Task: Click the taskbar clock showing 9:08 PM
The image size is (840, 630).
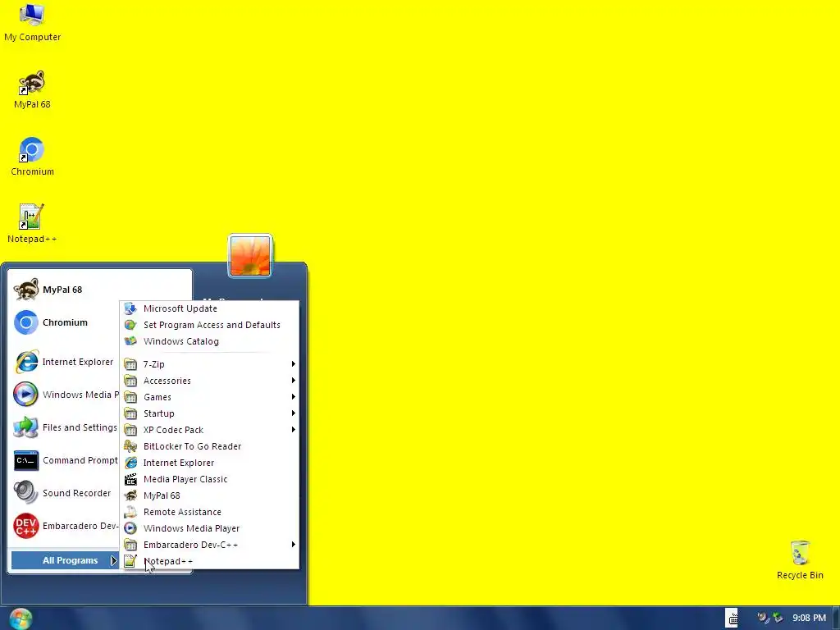Action: pos(809,619)
